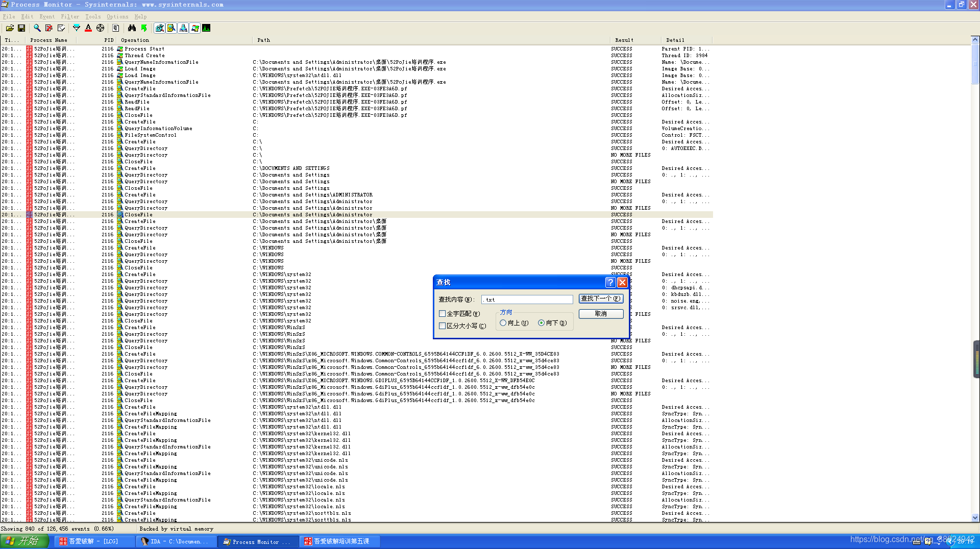The width and height of the screenshot is (980, 549).
Task: Open the Tools menu
Action: 93,16
